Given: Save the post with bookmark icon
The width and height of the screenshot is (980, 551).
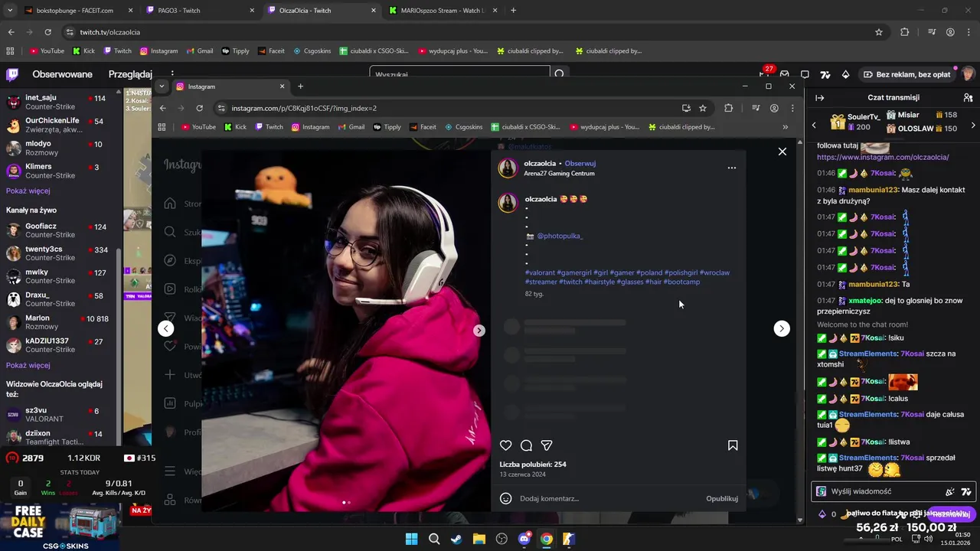Looking at the screenshot, I should click(733, 445).
